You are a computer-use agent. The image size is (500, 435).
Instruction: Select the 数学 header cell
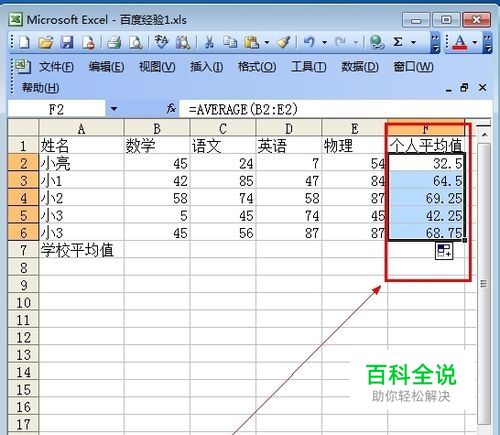(x=157, y=145)
